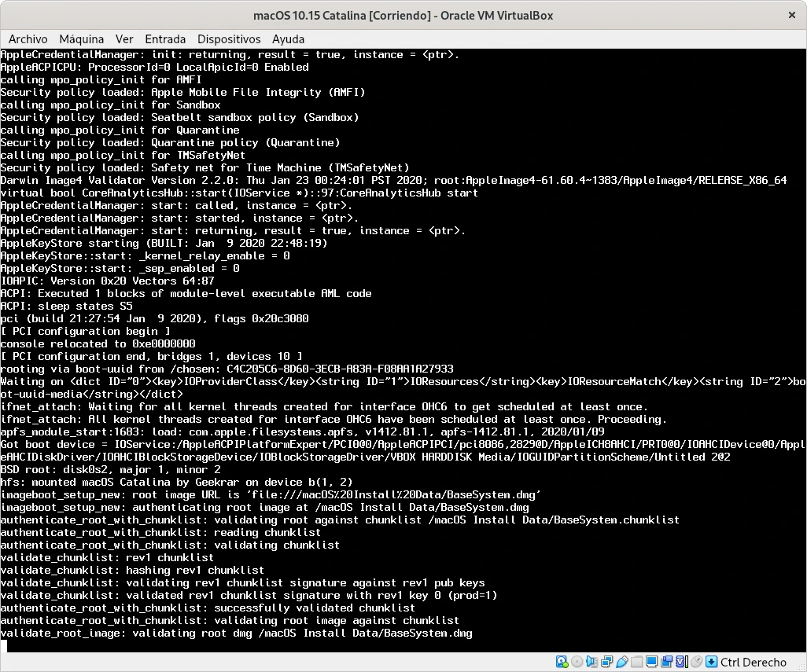Screen dimensions: 807x672
Task: Click the Ctrl Derecho host key label
Action: pos(754,663)
